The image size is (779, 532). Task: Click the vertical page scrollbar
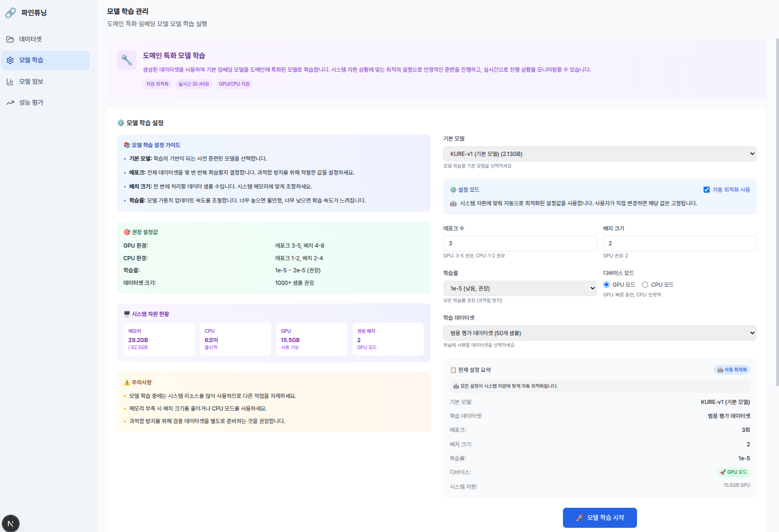pos(777,209)
